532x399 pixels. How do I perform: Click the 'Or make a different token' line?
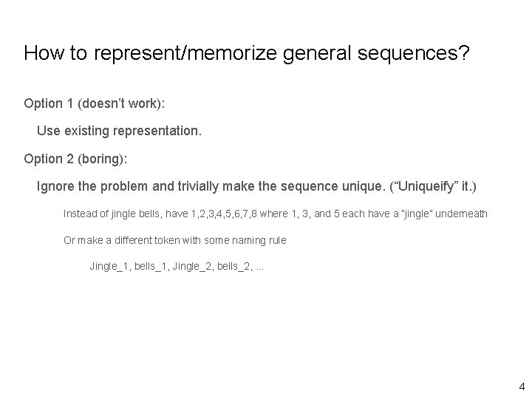(x=174, y=239)
